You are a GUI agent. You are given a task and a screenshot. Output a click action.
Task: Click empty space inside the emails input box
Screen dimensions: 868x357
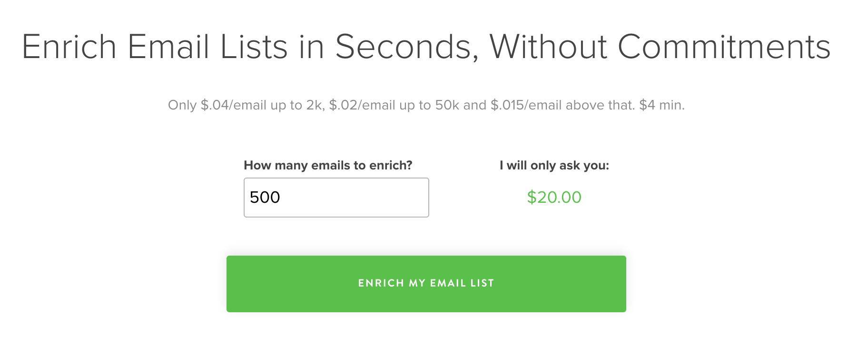coord(371,198)
